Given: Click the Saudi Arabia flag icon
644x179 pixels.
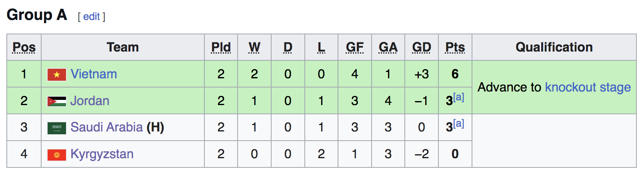Looking at the screenshot, I should click(x=57, y=128).
